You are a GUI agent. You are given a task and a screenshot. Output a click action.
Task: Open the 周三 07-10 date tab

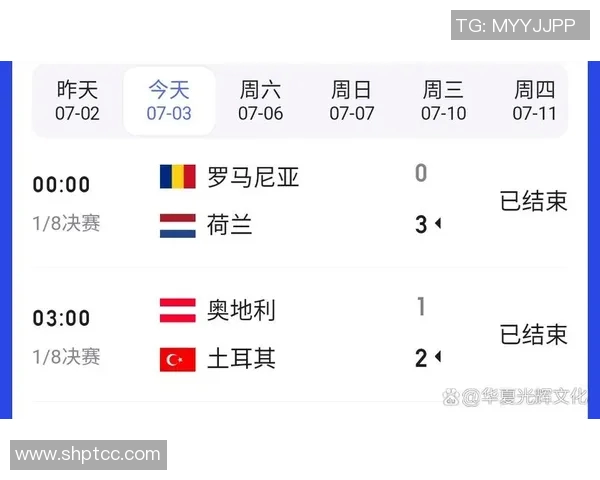pos(443,101)
